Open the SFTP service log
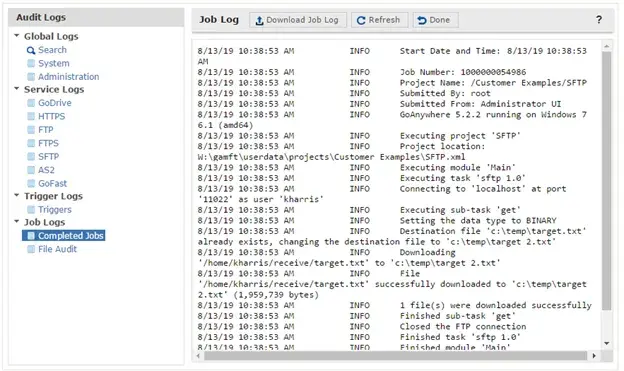The height and width of the screenshot is (371, 624). pyautogui.click(x=49, y=156)
